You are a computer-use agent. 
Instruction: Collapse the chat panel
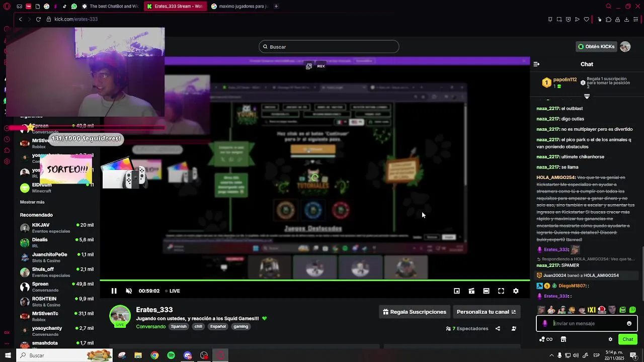(536, 64)
